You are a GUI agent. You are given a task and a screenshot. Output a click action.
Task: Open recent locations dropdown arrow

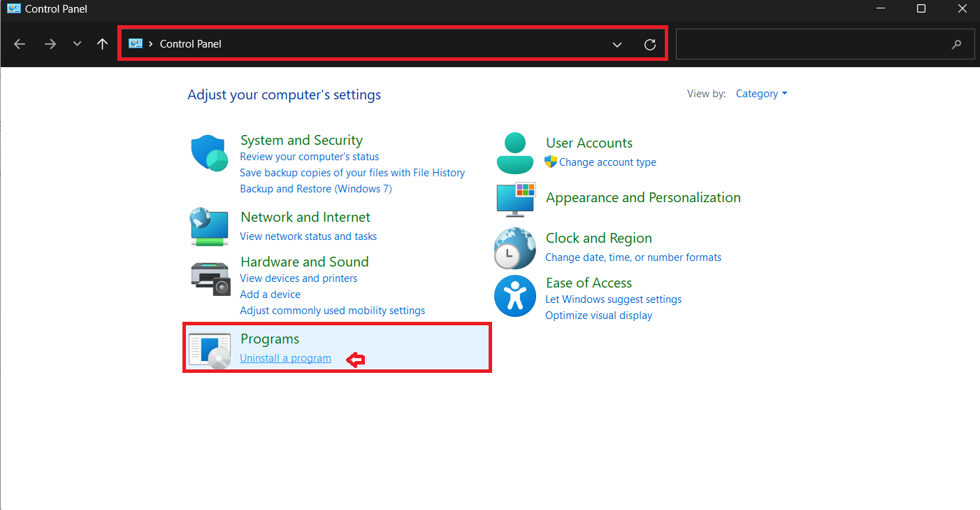(x=77, y=44)
